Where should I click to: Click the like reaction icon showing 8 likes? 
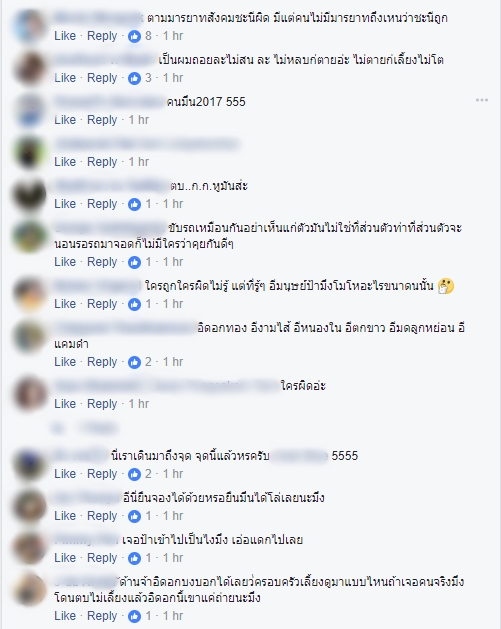click(134, 37)
